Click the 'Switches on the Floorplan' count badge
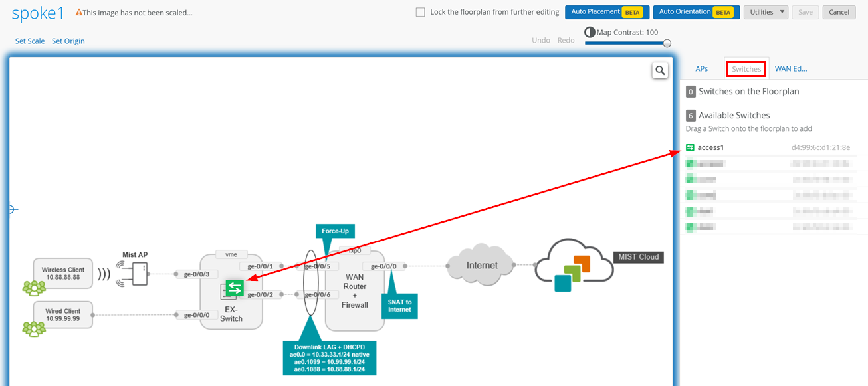This screenshot has height=386, width=868. 691,92
